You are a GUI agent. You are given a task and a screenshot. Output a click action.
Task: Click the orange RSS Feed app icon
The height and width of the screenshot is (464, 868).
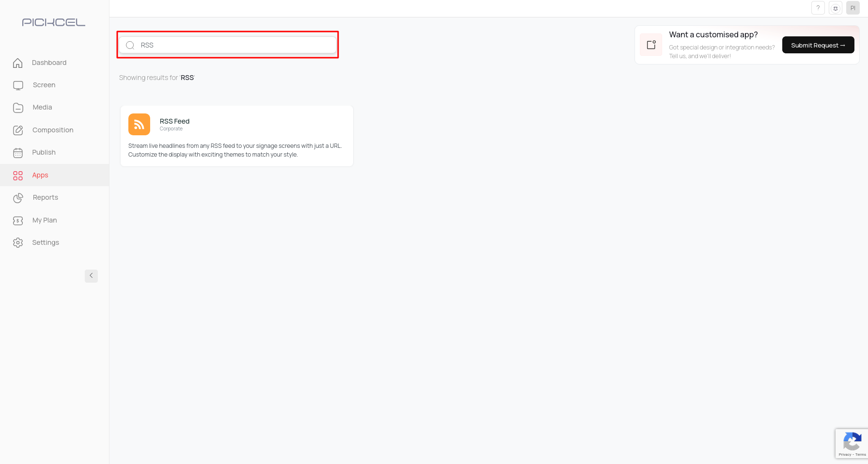click(x=139, y=124)
